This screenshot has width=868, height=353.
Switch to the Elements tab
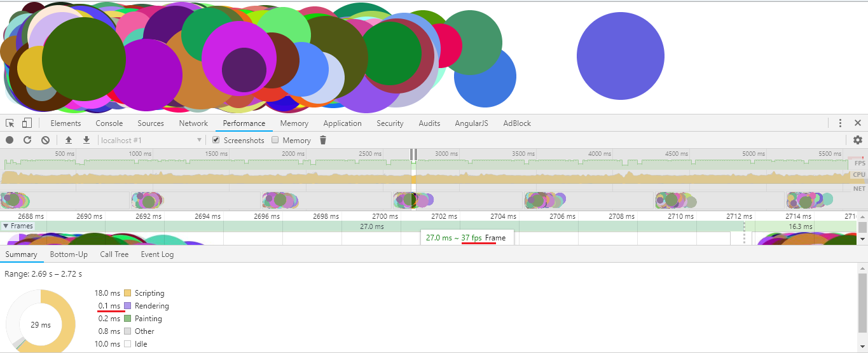pos(65,123)
